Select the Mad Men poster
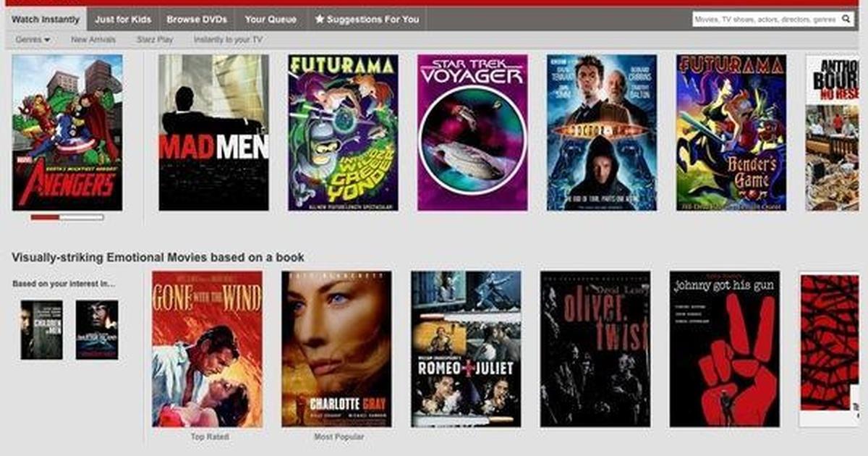The width and height of the screenshot is (868, 456). point(213,132)
